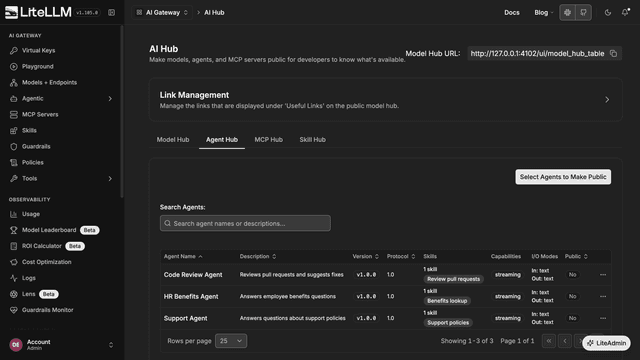Viewport: 640px width, 360px height.
Task: Click the GitHub icon button
Action: tap(583, 13)
